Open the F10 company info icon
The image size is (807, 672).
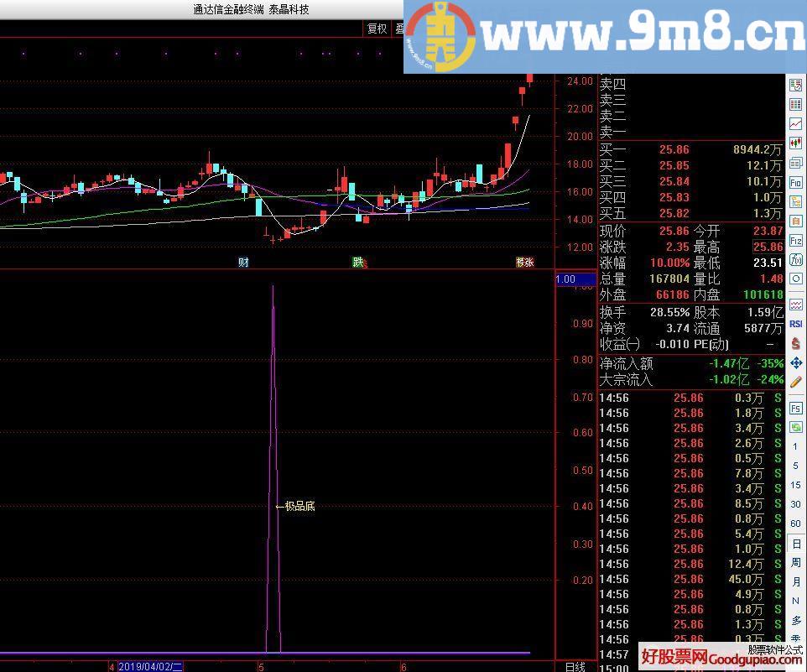click(x=795, y=182)
